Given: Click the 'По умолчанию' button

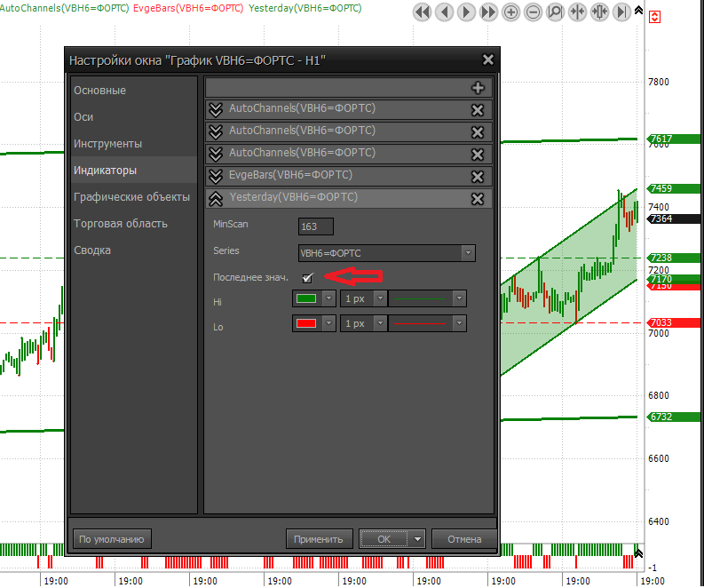Looking at the screenshot, I should [x=111, y=538].
